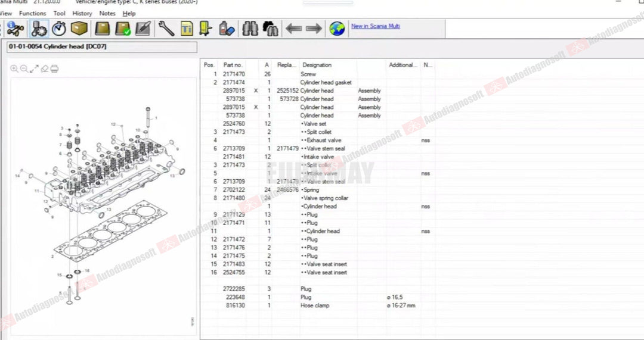
Task: Click replacement part number 2525152
Action: pyautogui.click(x=287, y=91)
